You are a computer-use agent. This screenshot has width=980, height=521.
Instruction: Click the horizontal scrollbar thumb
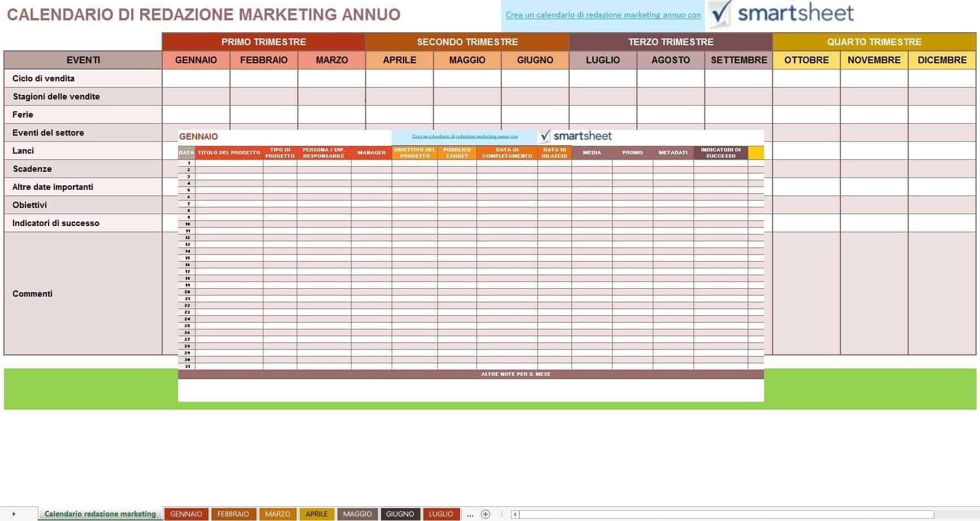tap(726, 514)
